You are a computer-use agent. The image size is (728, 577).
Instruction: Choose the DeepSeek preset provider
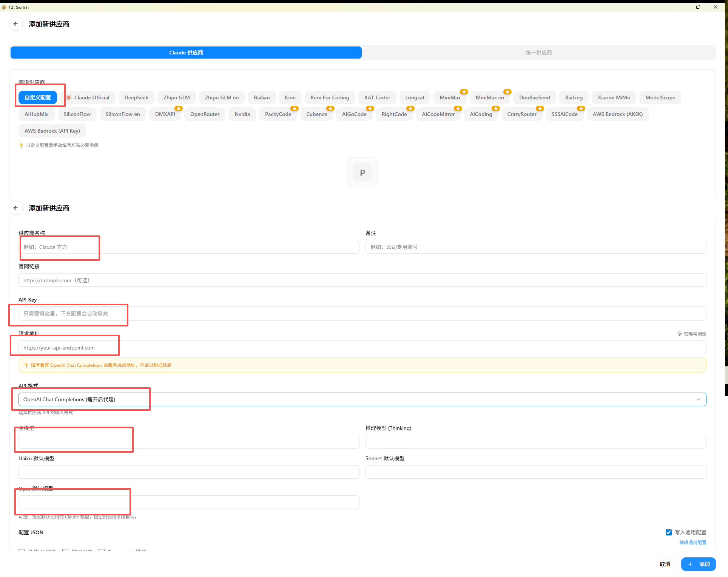tap(136, 97)
